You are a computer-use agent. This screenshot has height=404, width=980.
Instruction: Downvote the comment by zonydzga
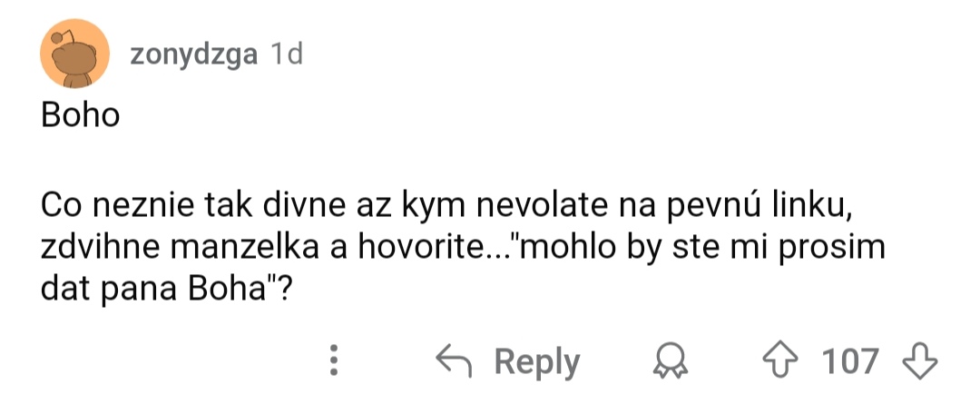(x=917, y=360)
